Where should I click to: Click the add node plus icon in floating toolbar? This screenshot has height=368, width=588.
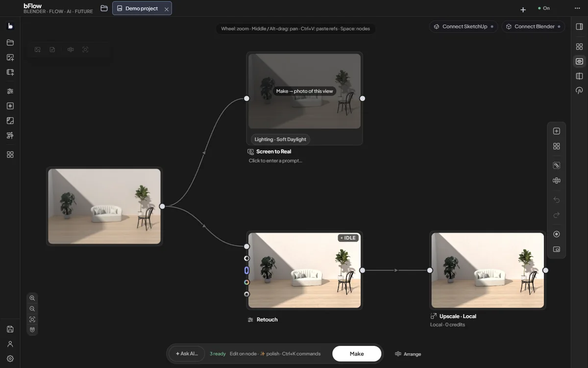click(557, 131)
